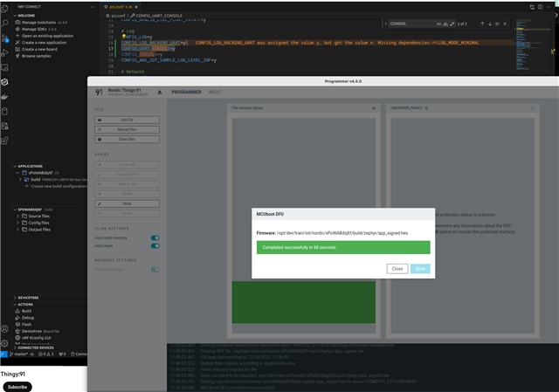This screenshot has height=392, width=559.
Task: Click Write in MCUboot DFU dialog
Action: click(x=420, y=269)
